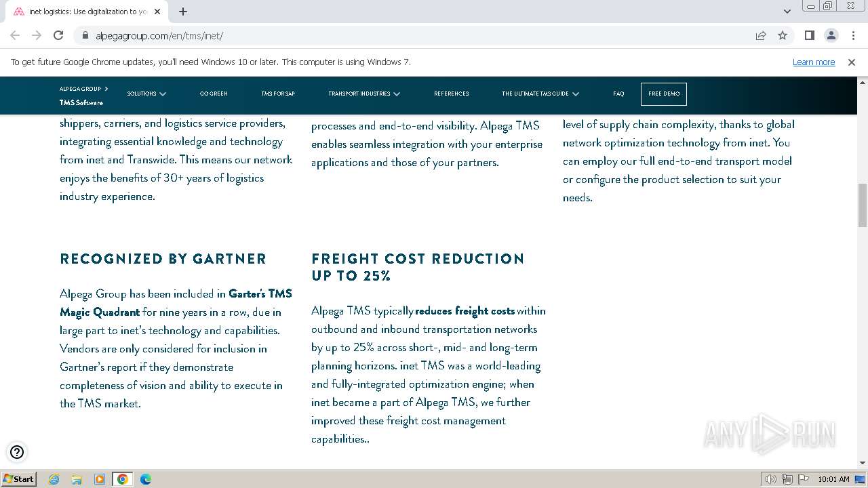Click the scrollbar down arrow

click(863, 463)
